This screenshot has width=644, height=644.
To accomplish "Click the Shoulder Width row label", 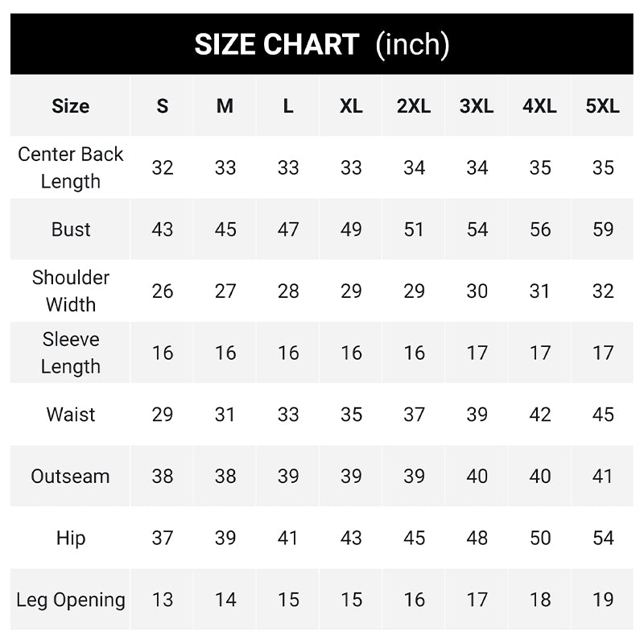I will (71, 291).
